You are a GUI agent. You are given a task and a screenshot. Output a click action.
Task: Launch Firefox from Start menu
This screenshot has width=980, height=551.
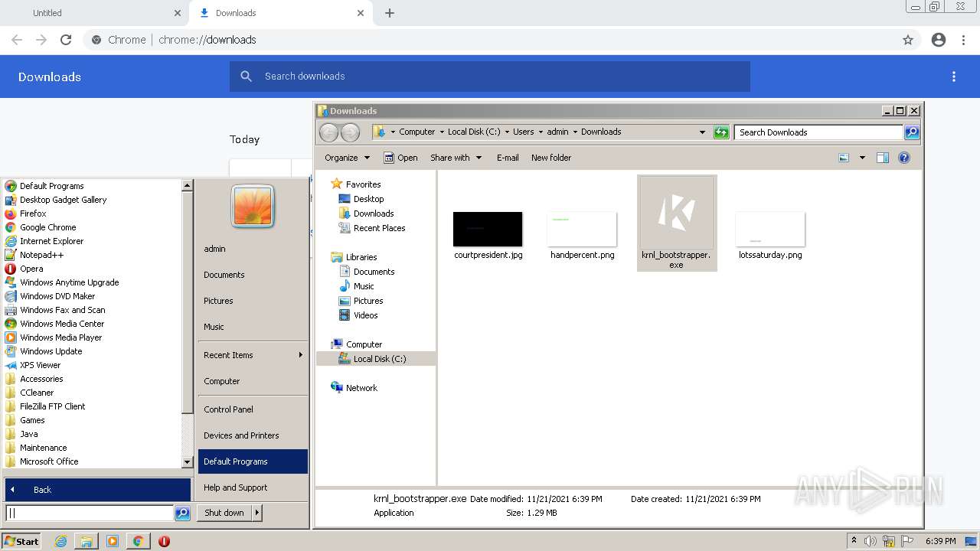click(x=33, y=214)
